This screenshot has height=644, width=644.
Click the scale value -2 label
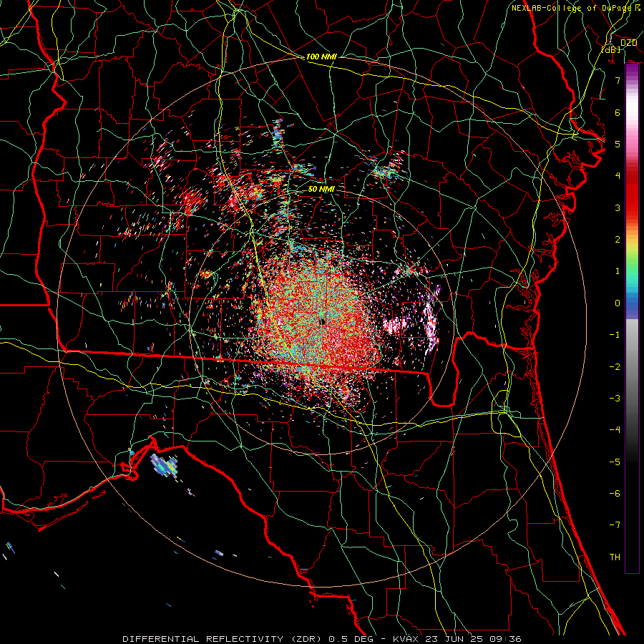click(615, 367)
